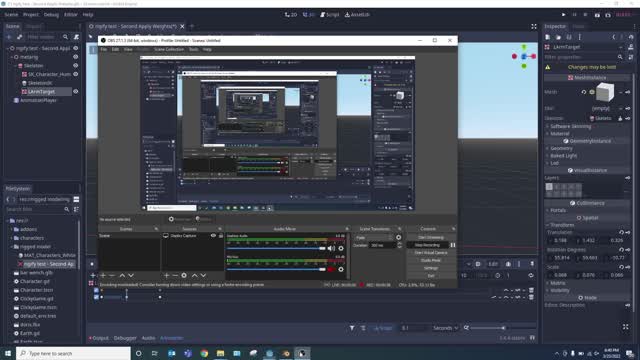Collapse the metarig node in scene tree

tap(12, 57)
